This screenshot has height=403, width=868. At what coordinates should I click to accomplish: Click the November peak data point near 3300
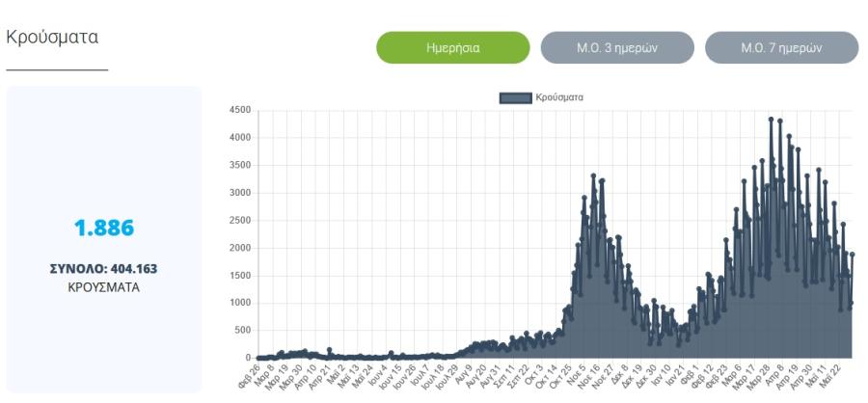point(593,176)
